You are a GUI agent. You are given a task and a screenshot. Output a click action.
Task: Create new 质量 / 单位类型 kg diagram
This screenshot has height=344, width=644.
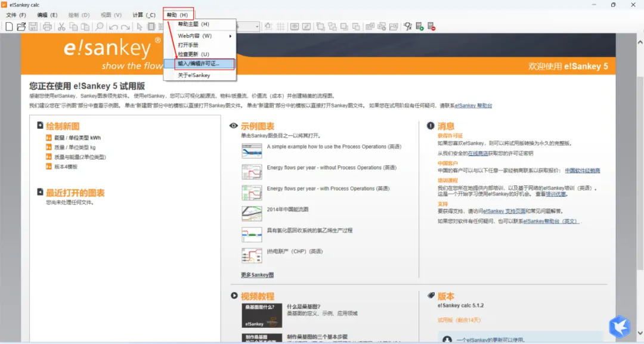(x=75, y=147)
